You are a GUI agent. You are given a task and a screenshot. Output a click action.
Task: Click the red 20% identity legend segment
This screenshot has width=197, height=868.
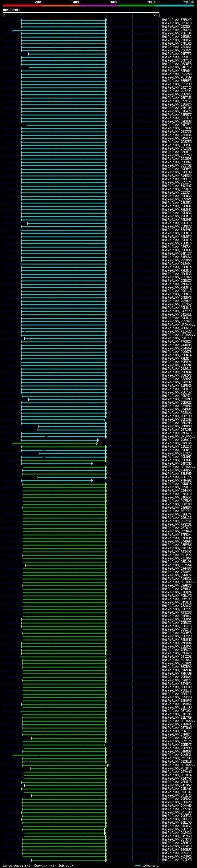point(22,6)
